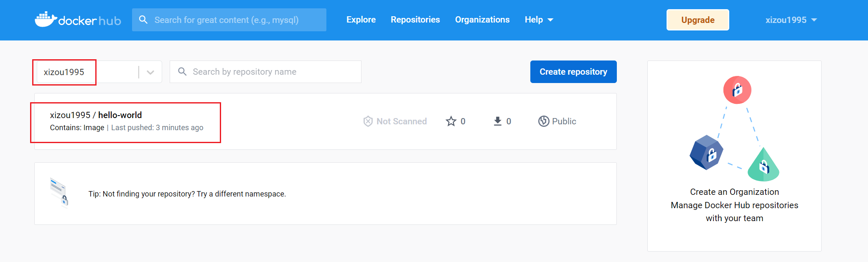
Task: Click the 'Contains: Image' text
Action: pyautogui.click(x=77, y=128)
